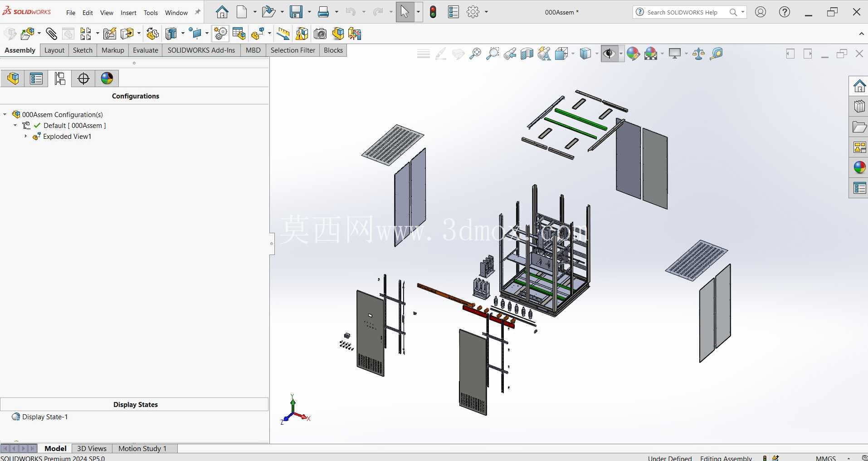
Task: Open the DisplayManager color sphere tab
Action: 107,78
